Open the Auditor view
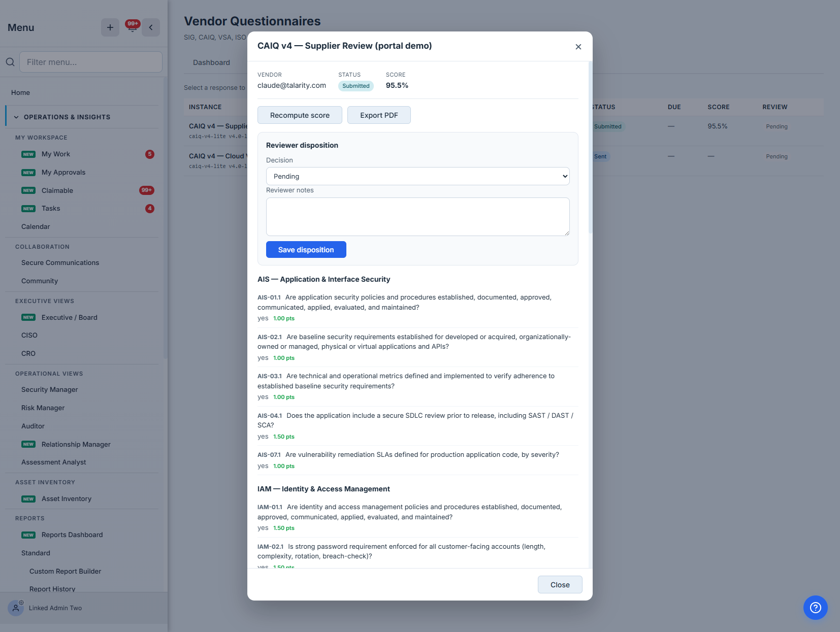Image resolution: width=840 pixels, height=632 pixels. (x=33, y=426)
